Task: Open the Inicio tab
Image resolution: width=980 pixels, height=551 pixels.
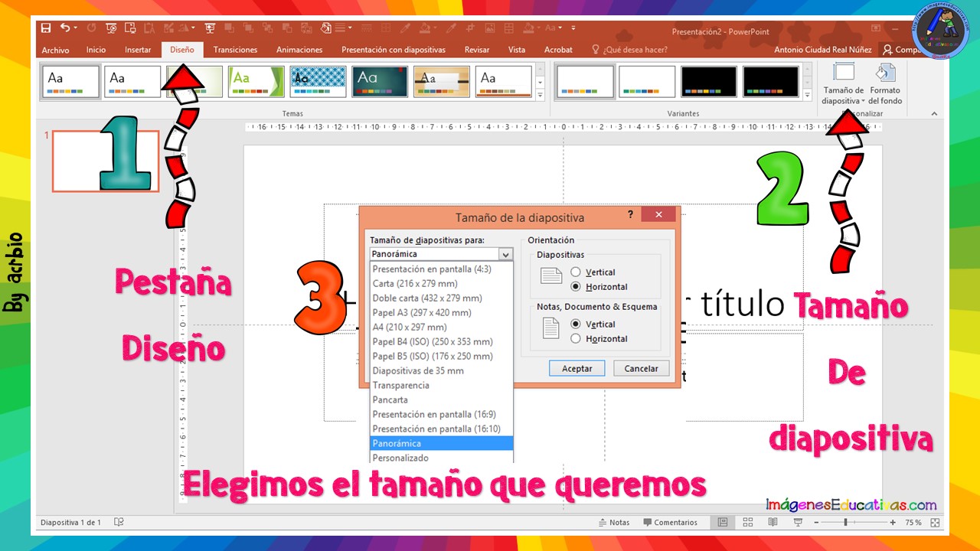Action: pos(96,50)
